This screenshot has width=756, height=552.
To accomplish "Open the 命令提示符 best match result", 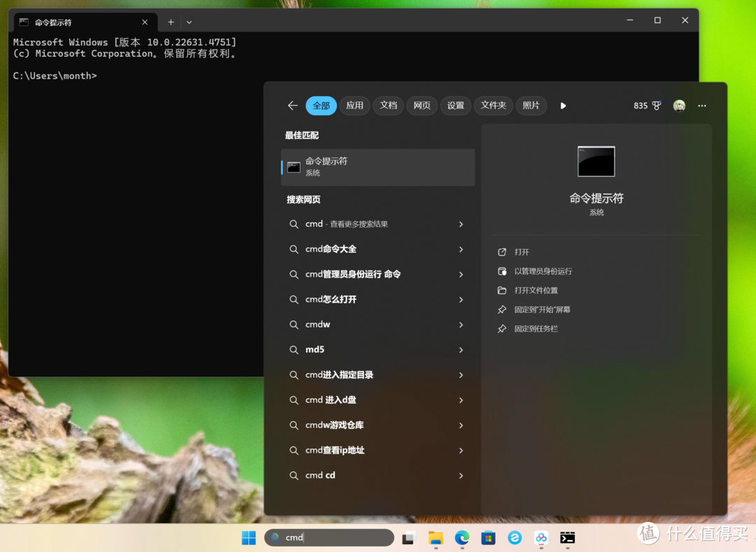I will coord(378,167).
